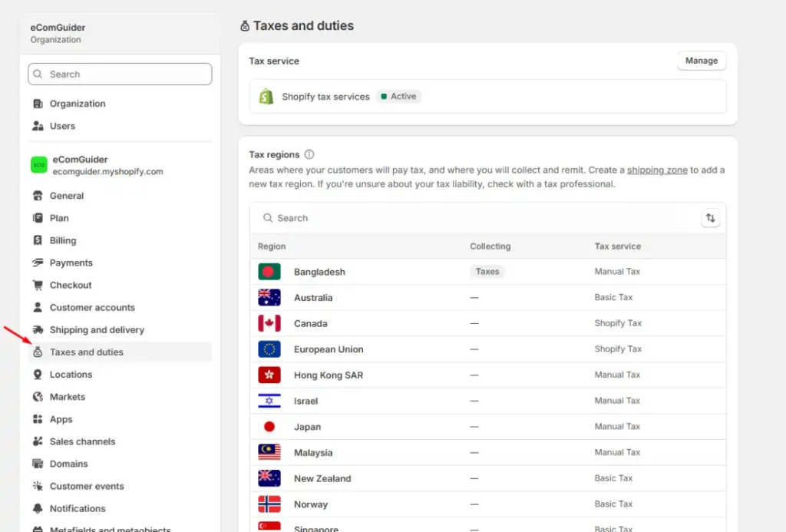
Task: Click the tax regions Search field
Action: [476, 218]
